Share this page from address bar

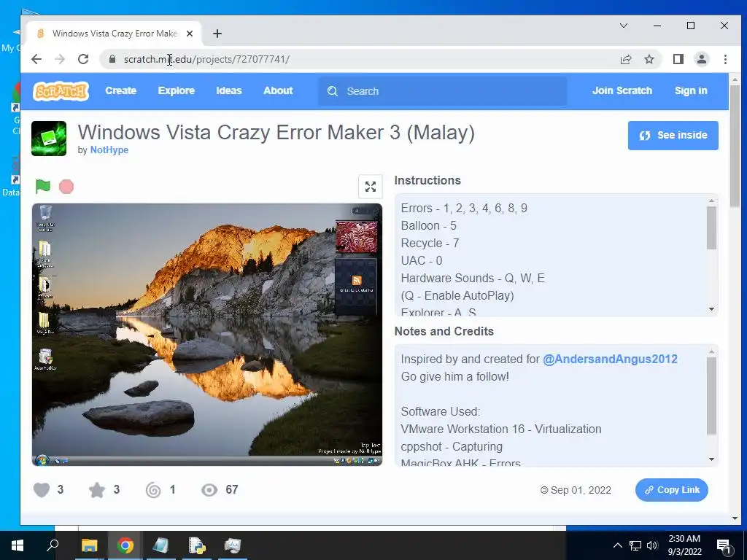[625, 59]
